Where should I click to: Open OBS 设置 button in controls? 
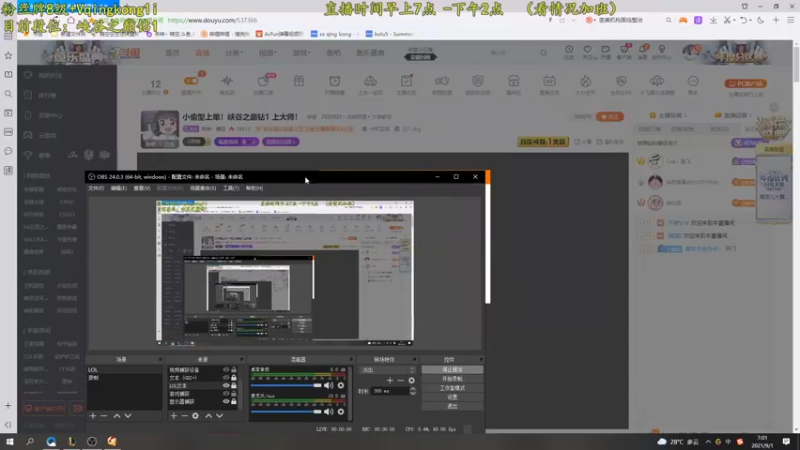click(x=452, y=397)
